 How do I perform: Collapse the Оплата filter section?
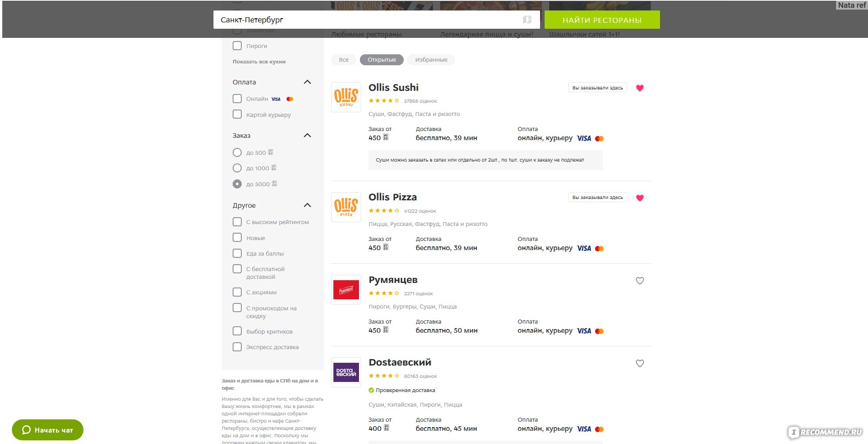point(307,82)
